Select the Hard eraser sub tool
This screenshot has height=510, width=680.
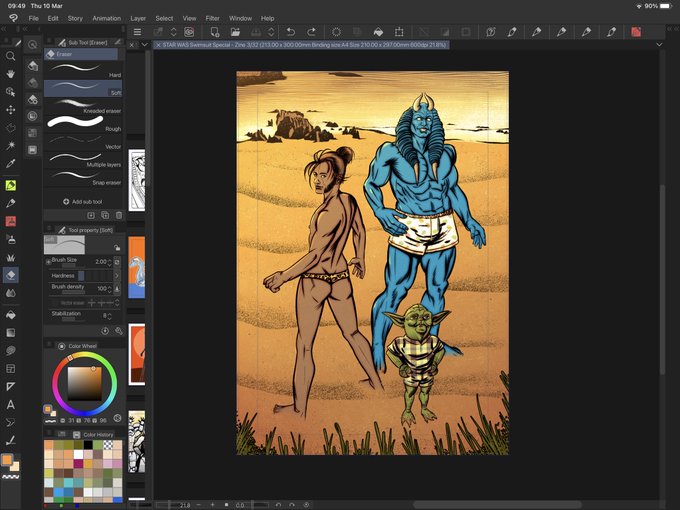pos(83,69)
